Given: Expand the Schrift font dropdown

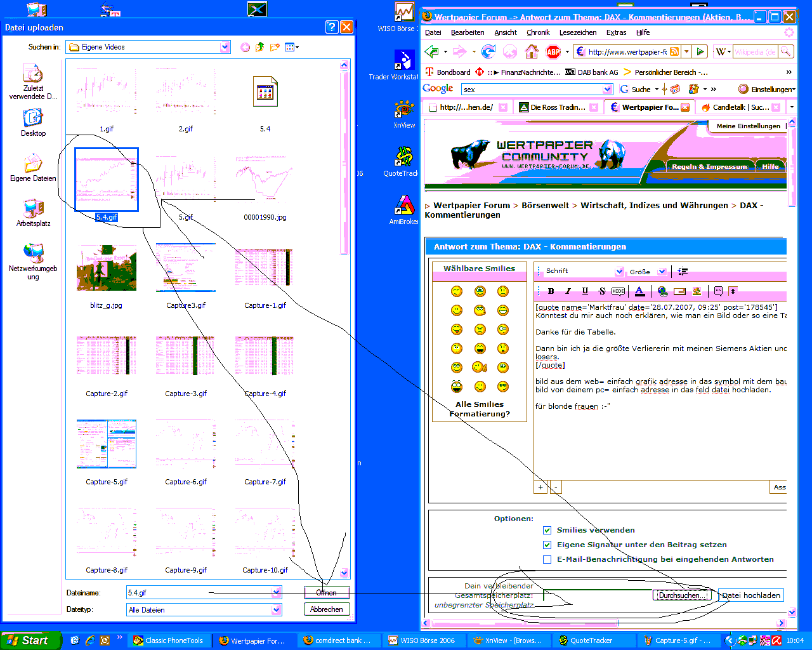Looking at the screenshot, I should pyautogui.click(x=619, y=272).
